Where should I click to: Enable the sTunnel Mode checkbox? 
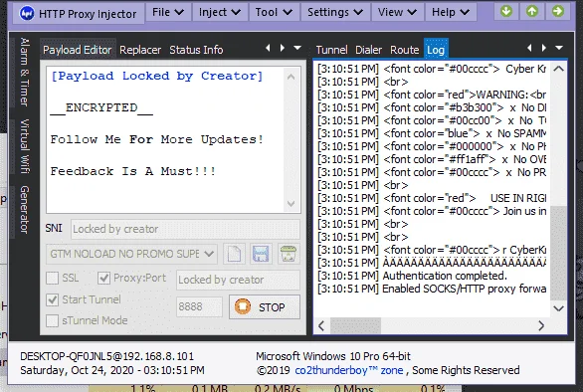pos(52,320)
